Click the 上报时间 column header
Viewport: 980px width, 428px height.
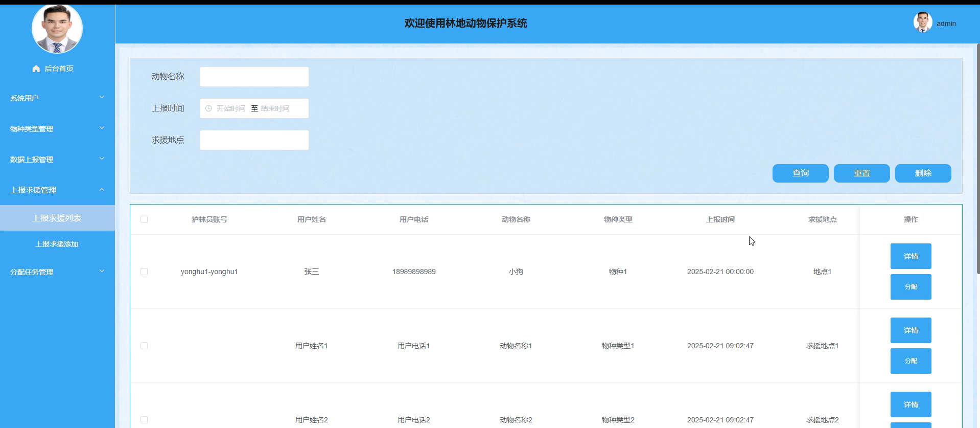720,219
